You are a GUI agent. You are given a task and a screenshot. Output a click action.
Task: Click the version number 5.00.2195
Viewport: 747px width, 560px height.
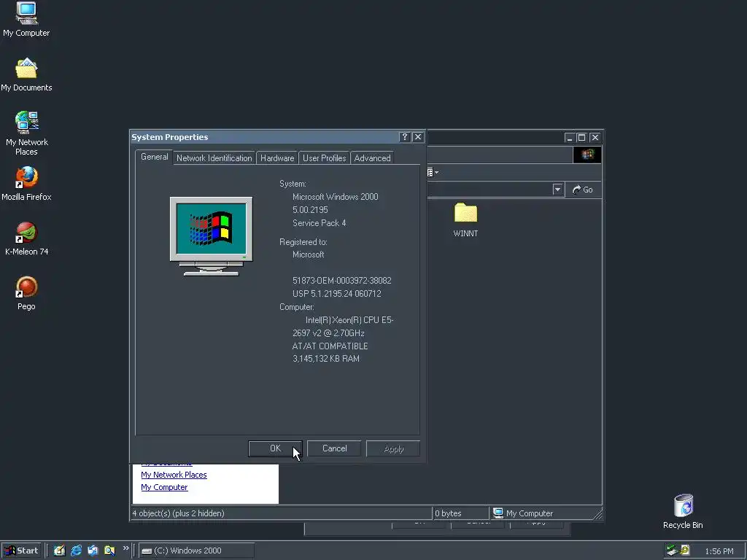(x=310, y=210)
